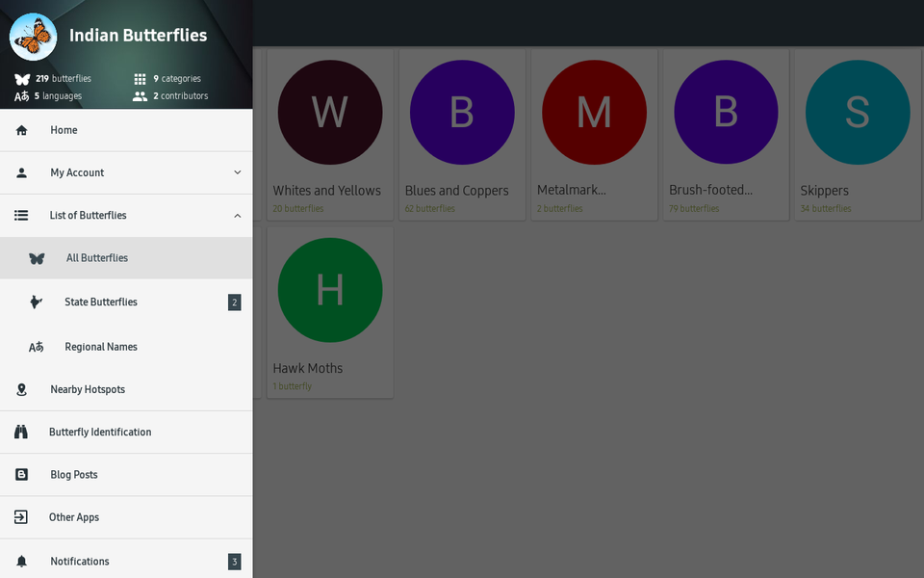Collapse the List of Butterflies chevron
This screenshot has height=578, width=924.
[x=238, y=216]
